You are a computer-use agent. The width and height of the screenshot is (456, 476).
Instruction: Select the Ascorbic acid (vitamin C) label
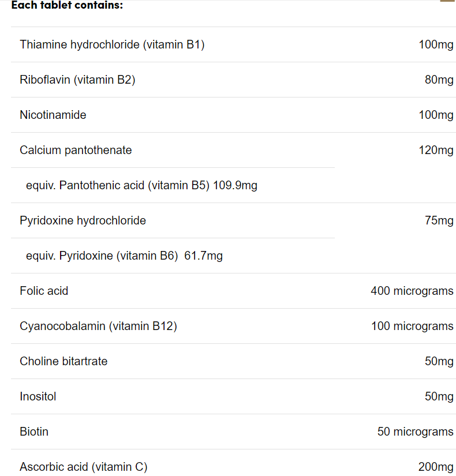pyautogui.click(x=84, y=467)
